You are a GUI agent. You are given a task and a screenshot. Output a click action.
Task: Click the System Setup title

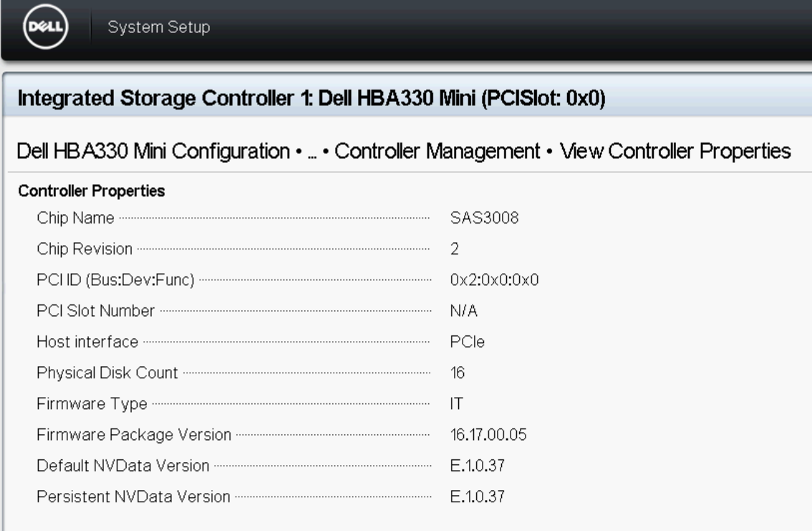[x=159, y=27]
